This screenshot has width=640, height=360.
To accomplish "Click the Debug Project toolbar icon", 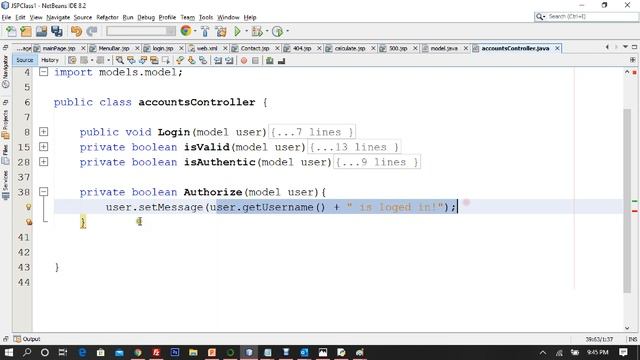I will [257, 31].
